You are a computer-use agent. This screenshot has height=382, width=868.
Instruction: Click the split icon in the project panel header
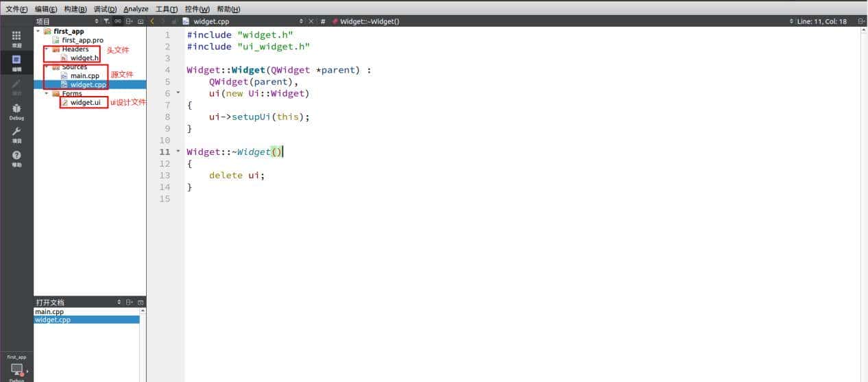point(130,21)
